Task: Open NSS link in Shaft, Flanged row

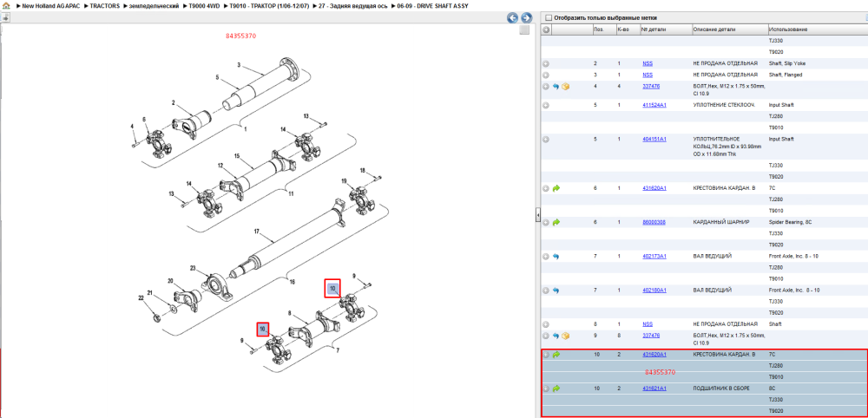Action: tap(648, 75)
